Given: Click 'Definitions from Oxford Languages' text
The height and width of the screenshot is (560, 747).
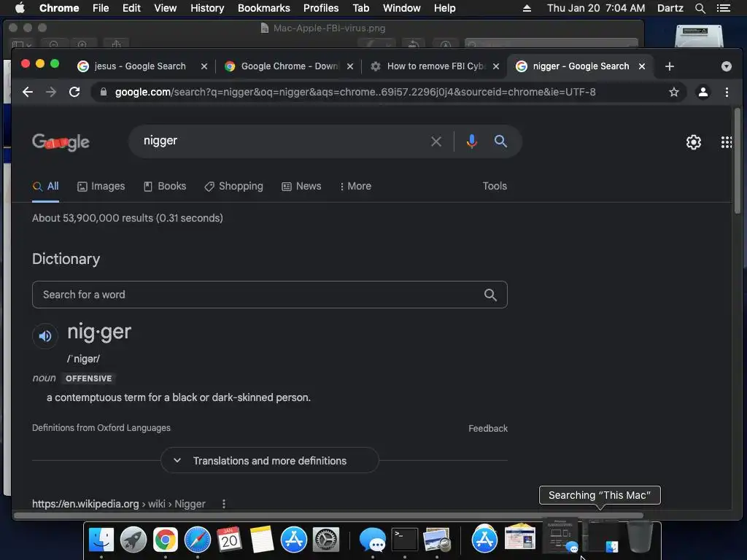Looking at the screenshot, I should [101, 427].
